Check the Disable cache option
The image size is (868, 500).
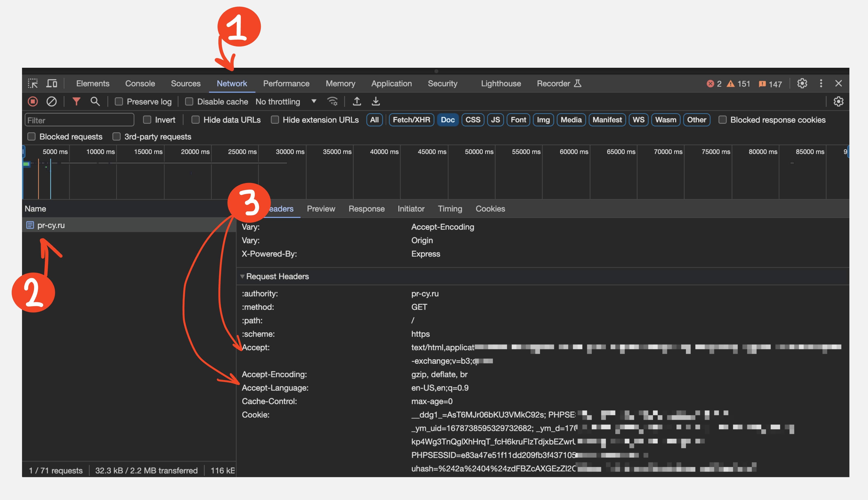click(189, 102)
